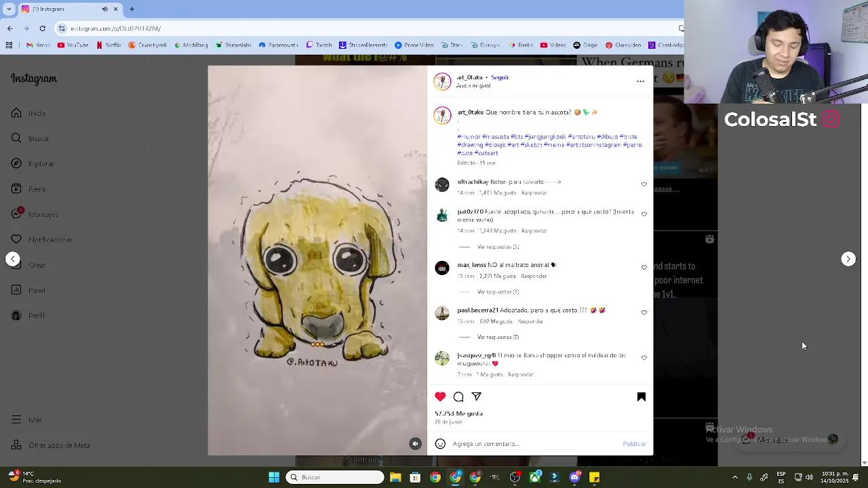Open Notificaciones heart in sidebar
This screenshot has height=488, width=868.
41,239
